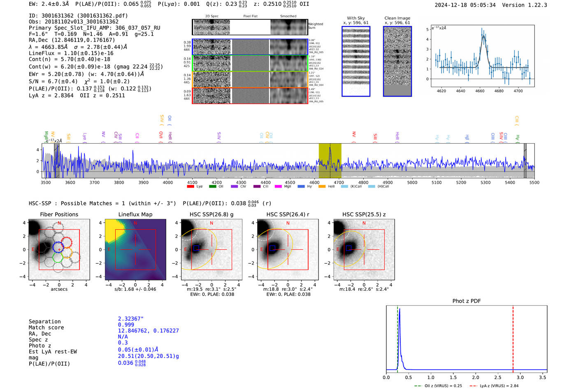This screenshot has height=392, width=576.
Task: Click the green OII legend swatch below spectrum
Action: coord(212,186)
